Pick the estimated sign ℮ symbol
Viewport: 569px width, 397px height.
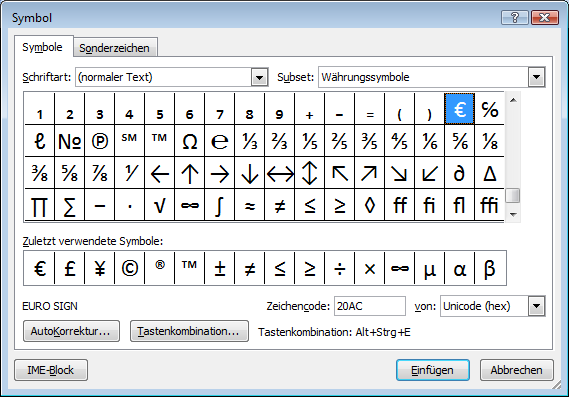(220, 141)
